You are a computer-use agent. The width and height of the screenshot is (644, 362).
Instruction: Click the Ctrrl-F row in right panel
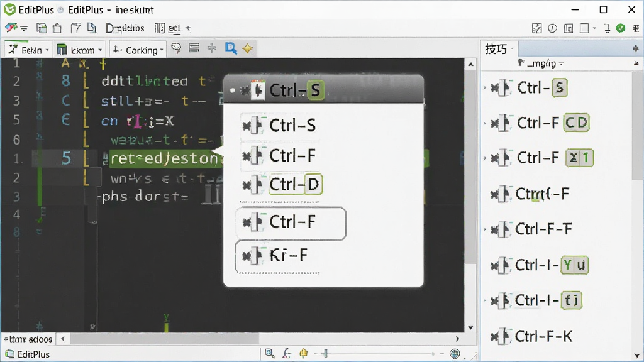530,194
